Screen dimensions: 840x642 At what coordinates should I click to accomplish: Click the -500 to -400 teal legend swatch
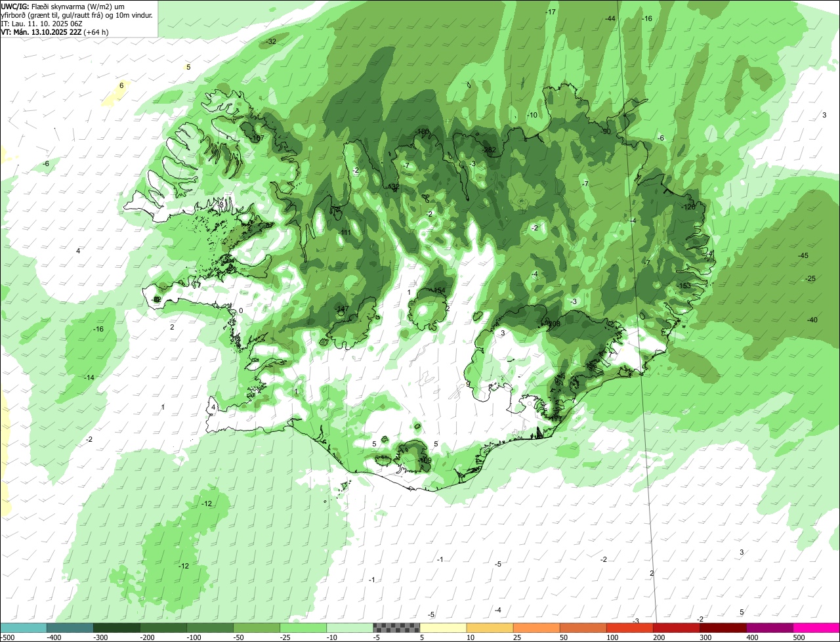[x=24, y=628]
